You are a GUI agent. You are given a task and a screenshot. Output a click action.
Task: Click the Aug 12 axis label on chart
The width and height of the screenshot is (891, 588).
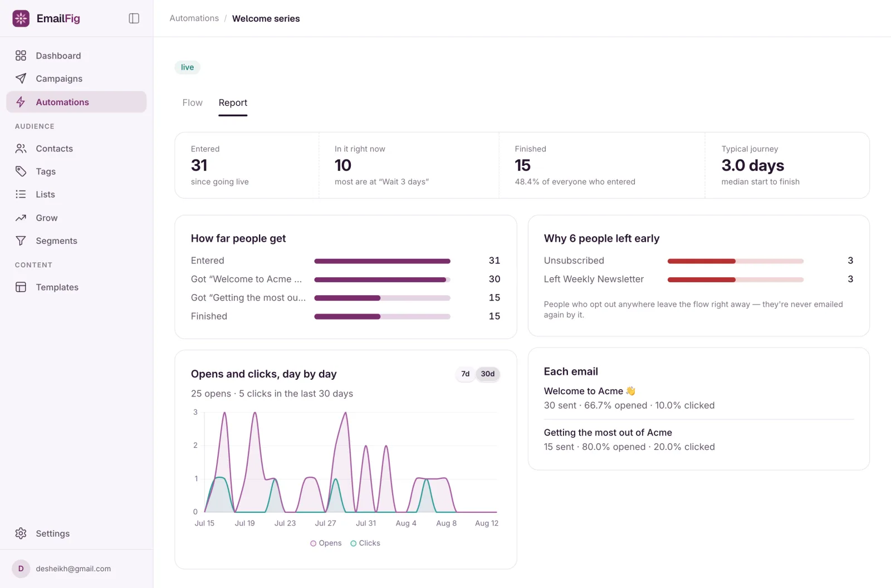(487, 523)
